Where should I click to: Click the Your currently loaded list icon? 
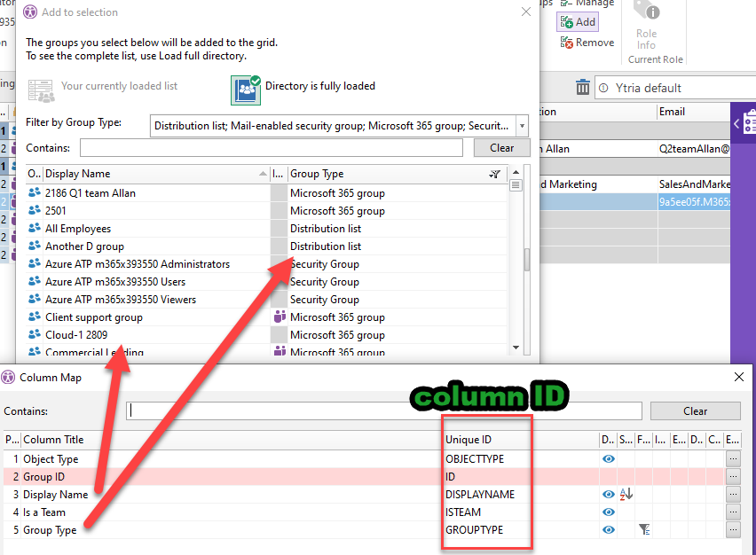tap(41, 89)
